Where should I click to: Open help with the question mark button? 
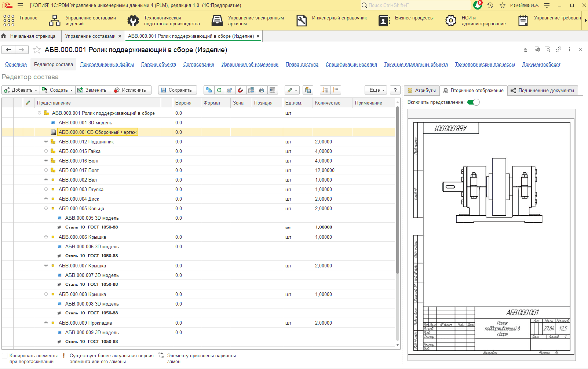pos(395,90)
